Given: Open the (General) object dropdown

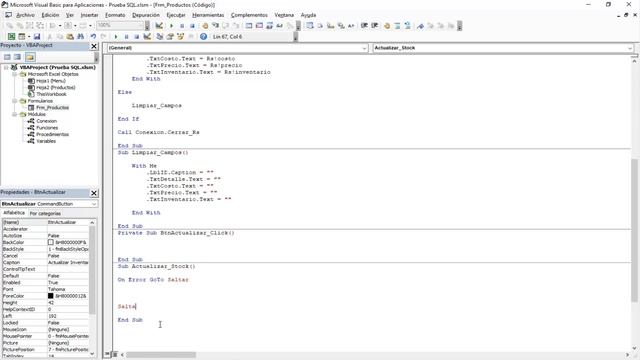Looking at the screenshot, I should coord(364,48).
